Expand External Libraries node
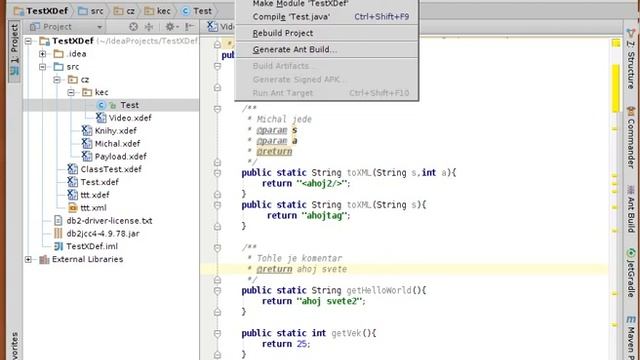The width and height of the screenshot is (640, 360). (x=28, y=259)
